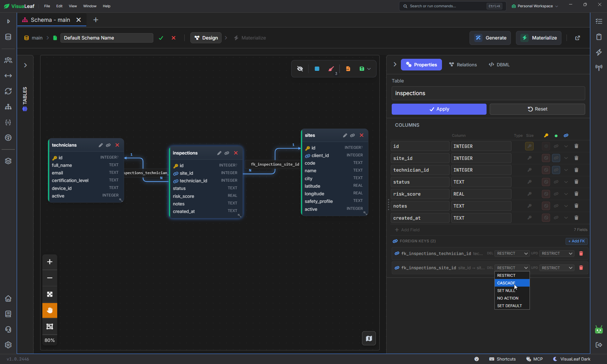Screen dimensions: 607x364
Task: Click the Apply button
Action: (x=439, y=109)
